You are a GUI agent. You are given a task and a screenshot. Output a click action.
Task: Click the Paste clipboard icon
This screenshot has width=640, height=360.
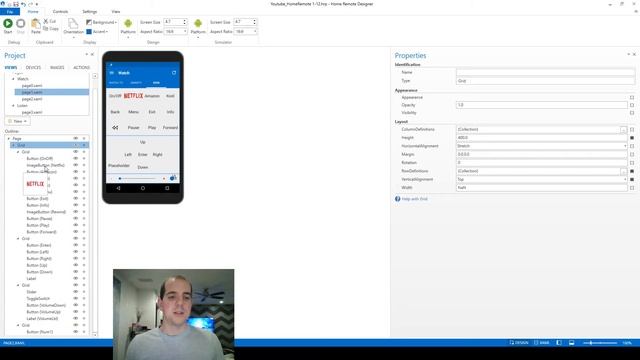[x=36, y=24]
